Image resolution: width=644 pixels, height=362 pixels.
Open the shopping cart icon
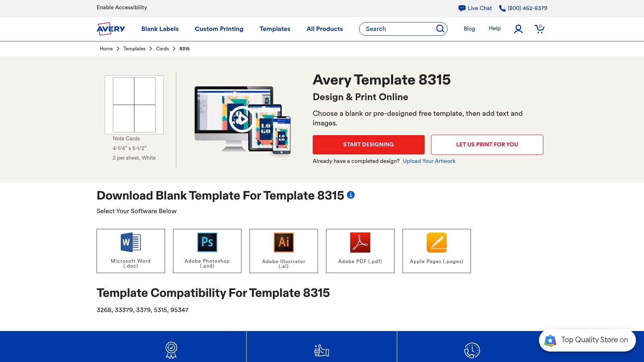(x=539, y=29)
